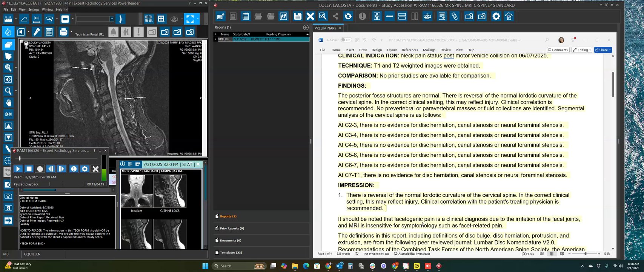Open the Share dropdown in Word
This screenshot has height=272, width=644.
(603, 50)
